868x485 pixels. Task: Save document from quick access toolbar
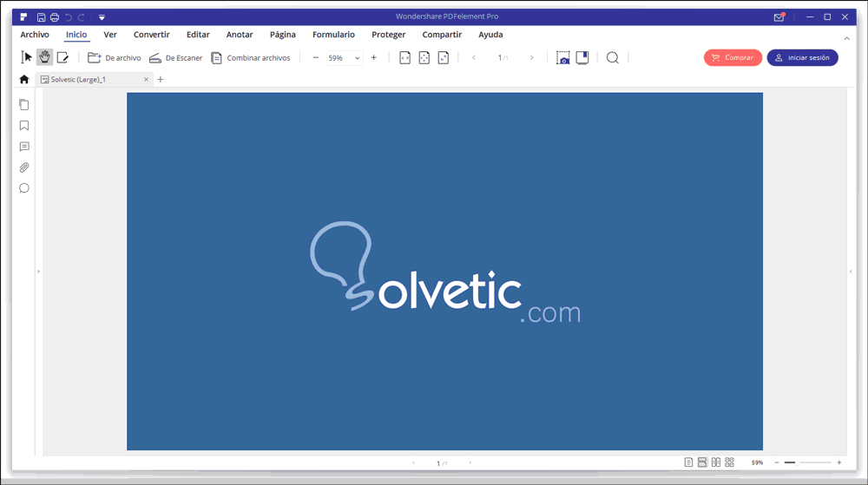click(x=41, y=17)
